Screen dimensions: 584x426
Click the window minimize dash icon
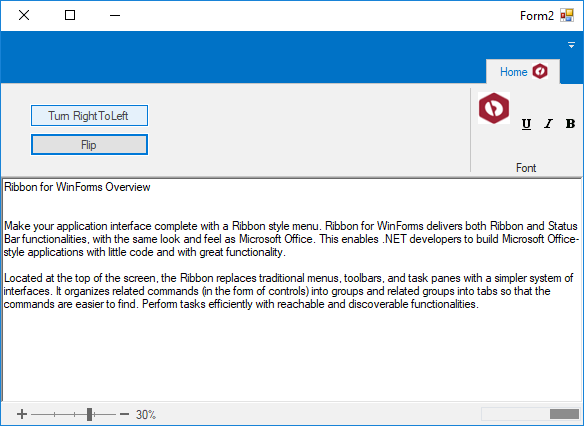point(115,15)
